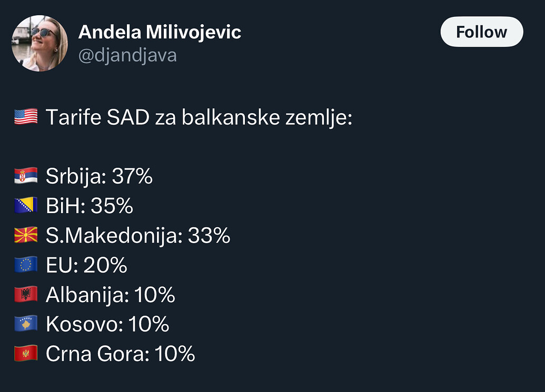Screen dimensions: 545x392
Task: Click the North Macedonia flag emoji
Action: coord(26,235)
